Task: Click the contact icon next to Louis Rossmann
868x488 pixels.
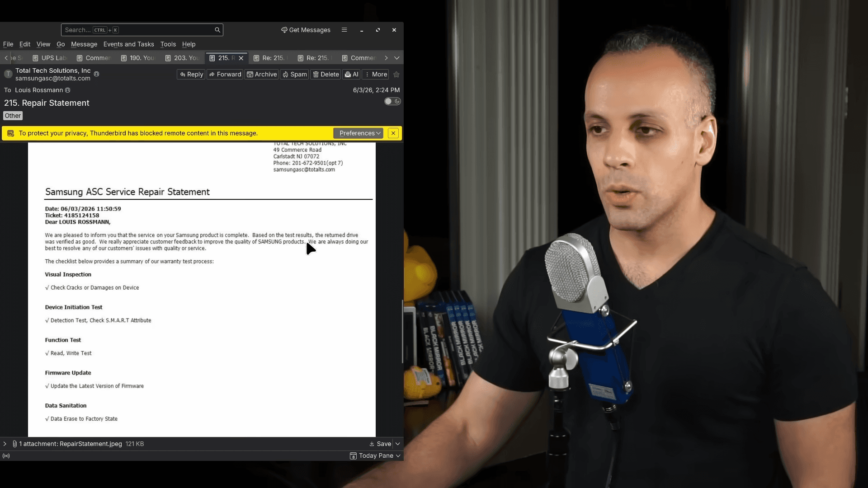Action: coord(68,90)
